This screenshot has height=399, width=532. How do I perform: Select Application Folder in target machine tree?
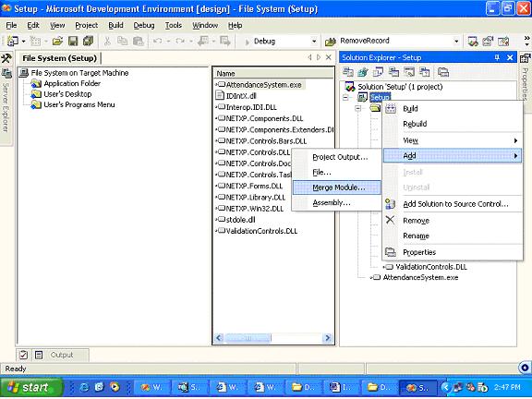tap(72, 83)
